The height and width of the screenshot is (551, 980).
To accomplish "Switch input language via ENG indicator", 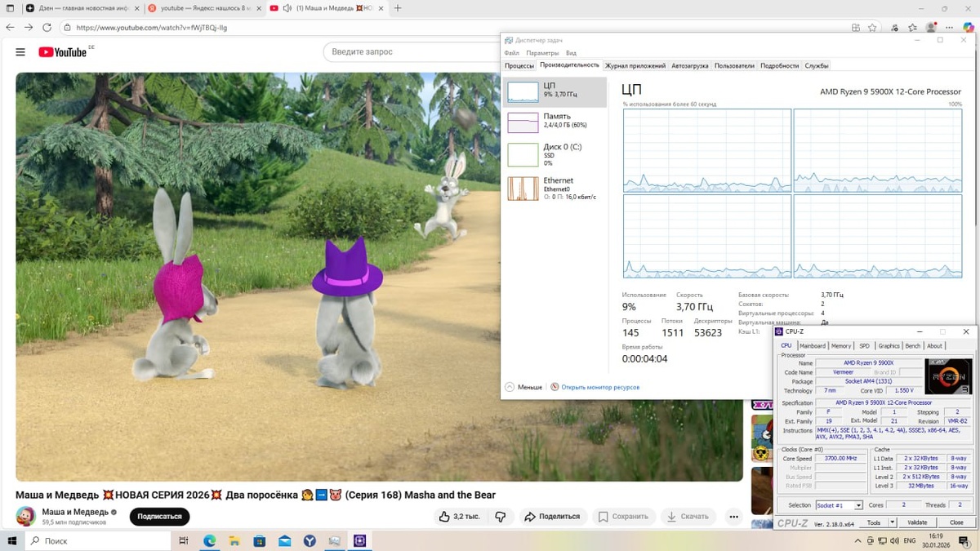I will point(909,540).
